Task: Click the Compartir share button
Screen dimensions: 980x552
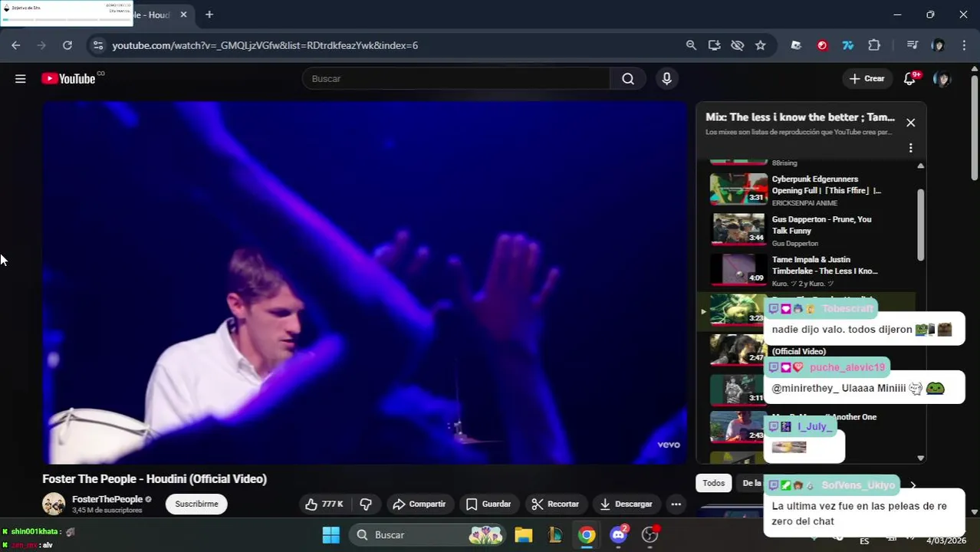Action: (419, 504)
